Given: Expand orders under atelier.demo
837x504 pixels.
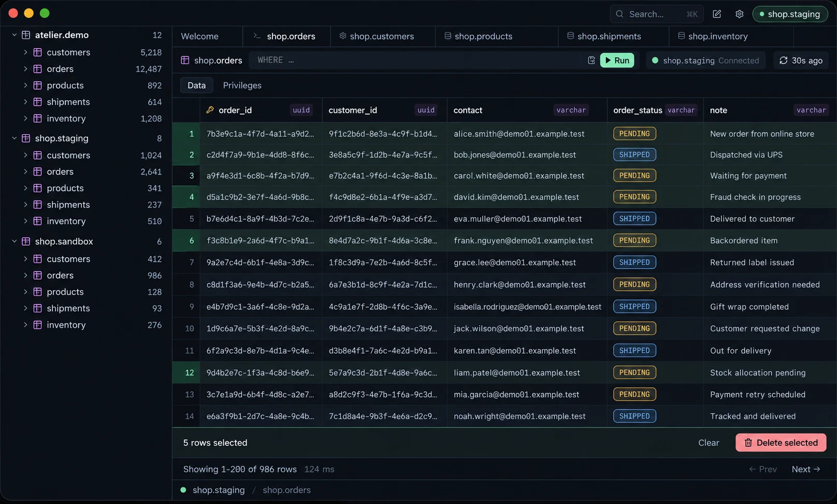Looking at the screenshot, I should coord(25,69).
